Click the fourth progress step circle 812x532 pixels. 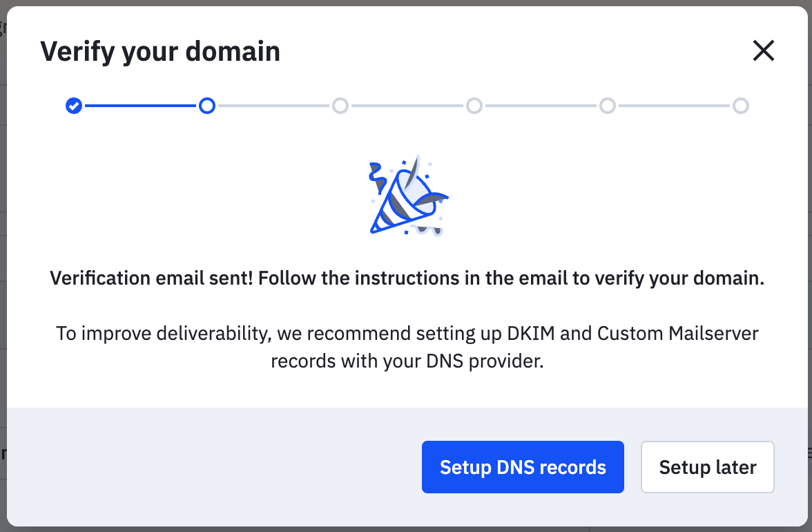[474, 106]
